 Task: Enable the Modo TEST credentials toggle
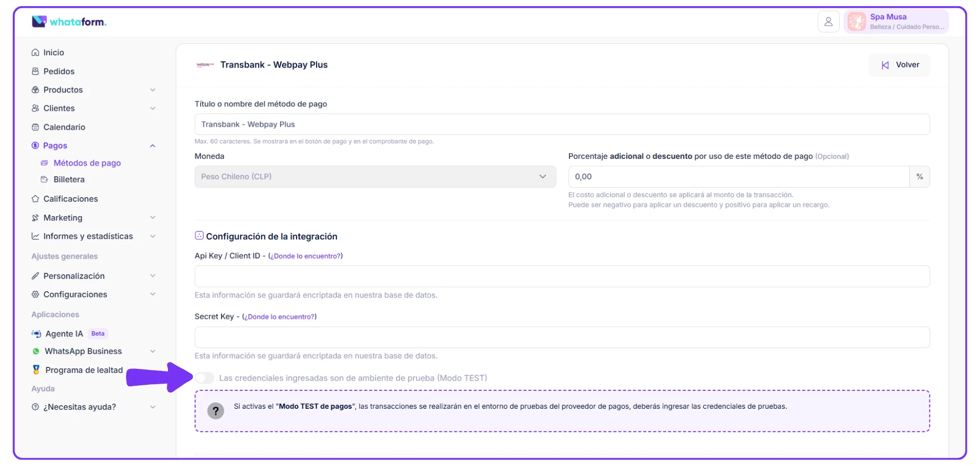coord(204,378)
